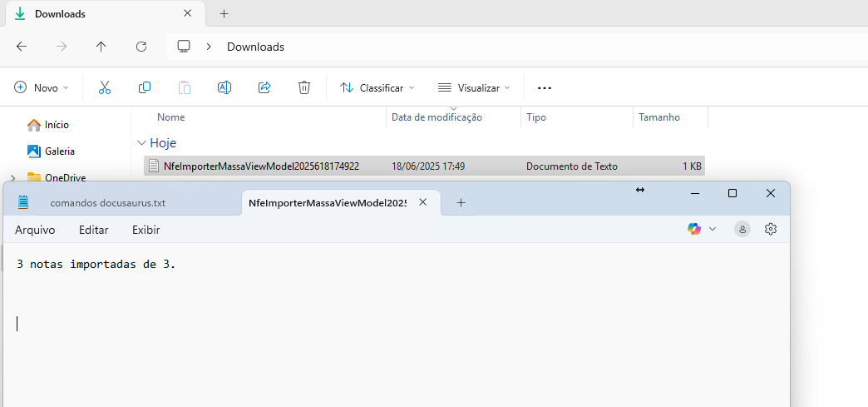Open the Classificar sort dropdown
Viewport: 868px width, 407px height.
377,87
